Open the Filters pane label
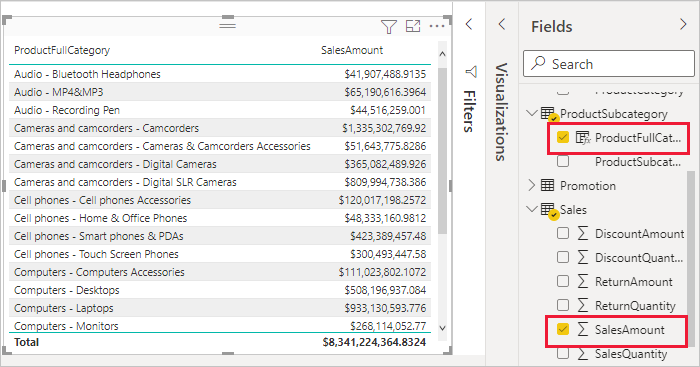Image resolution: width=700 pixels, height=367 pixels. 469,111
